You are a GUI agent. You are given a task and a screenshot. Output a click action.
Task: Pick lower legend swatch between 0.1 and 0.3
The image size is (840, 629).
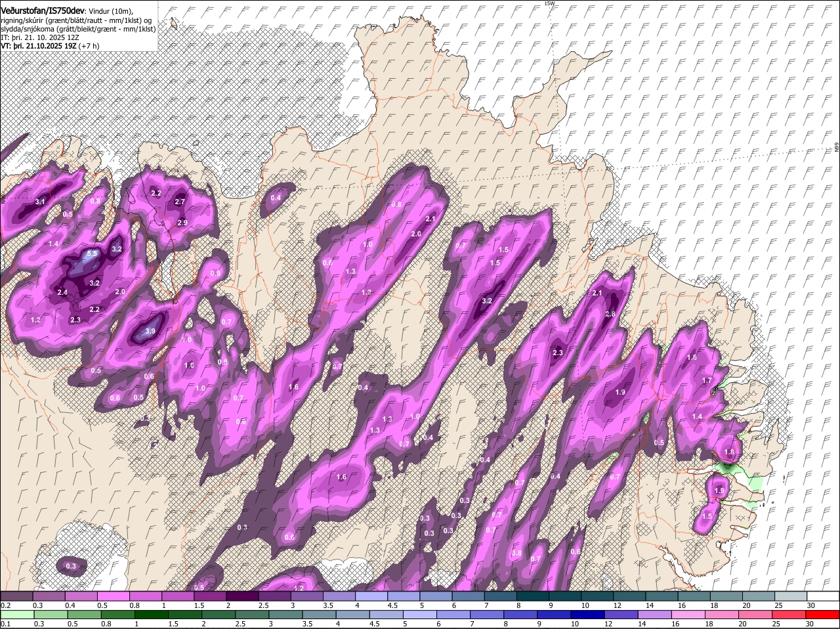pos(16,615)
